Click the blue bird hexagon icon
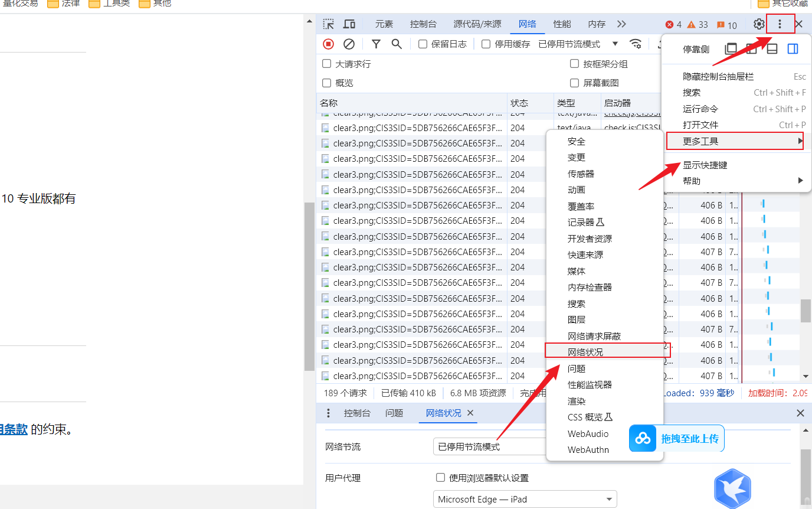This screenshot has width=812, height=509. (732, 489)
